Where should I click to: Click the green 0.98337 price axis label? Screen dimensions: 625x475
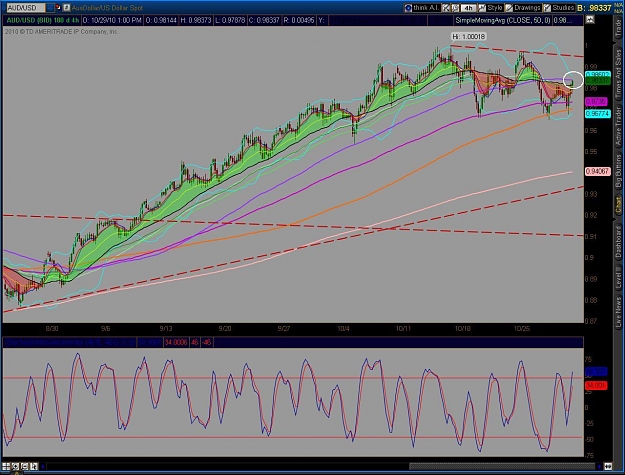point(597,81)
